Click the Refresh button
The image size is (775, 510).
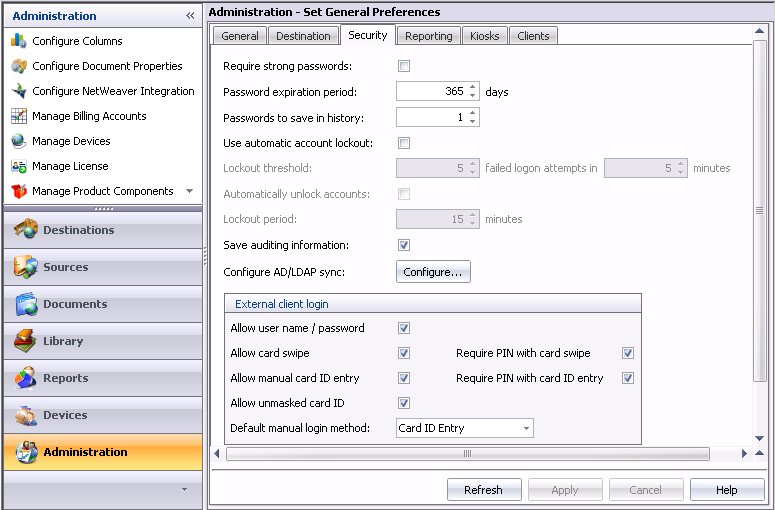click(x=484, y=490)
